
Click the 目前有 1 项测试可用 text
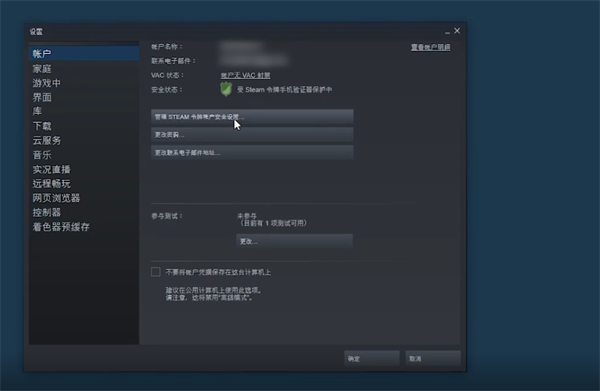coord(273,223)
